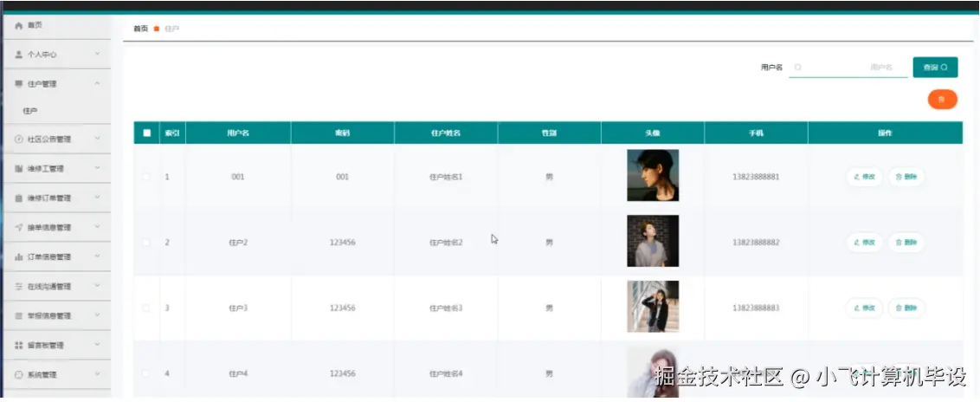Viewport: 980px width, 402px height.
Task: Expand 订单信息管理 using its chevron
Action: click(x=97, y=256)
